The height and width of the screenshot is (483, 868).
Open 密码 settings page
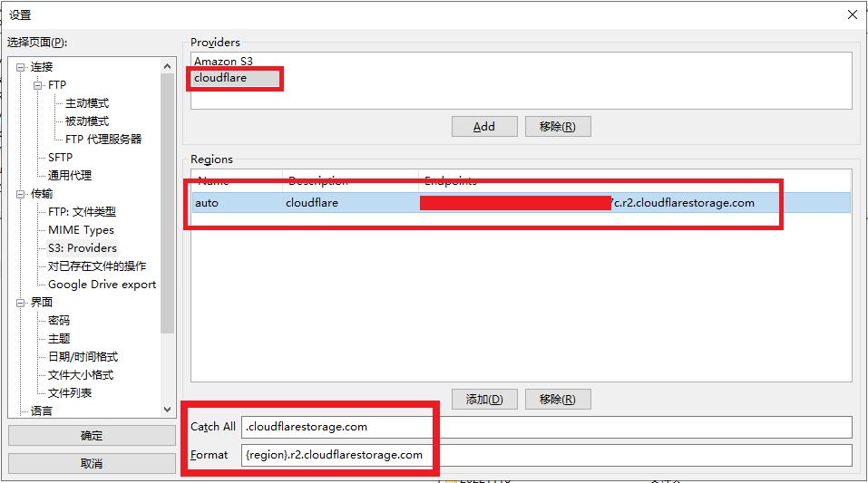pyautogui.click(x=59, y=321)
